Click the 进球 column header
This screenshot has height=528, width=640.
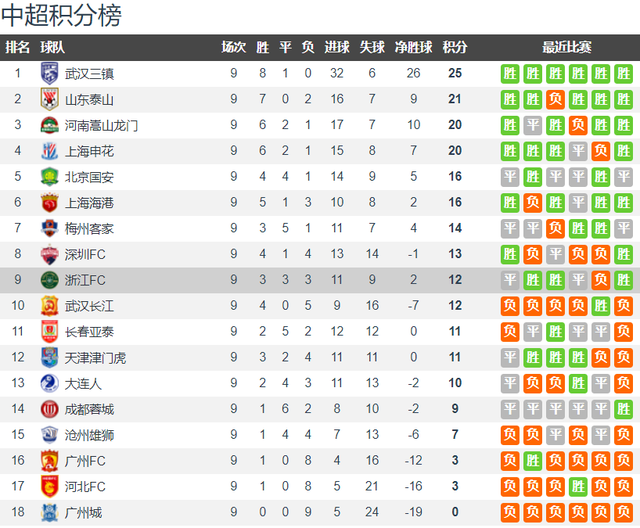click(337, 47)
